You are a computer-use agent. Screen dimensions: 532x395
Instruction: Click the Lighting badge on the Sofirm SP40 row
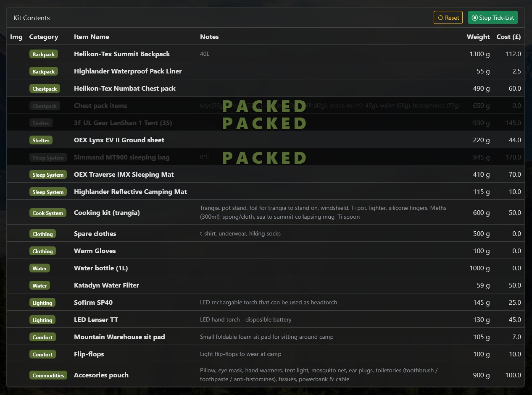pyautogui.click(x=42, y=303)
